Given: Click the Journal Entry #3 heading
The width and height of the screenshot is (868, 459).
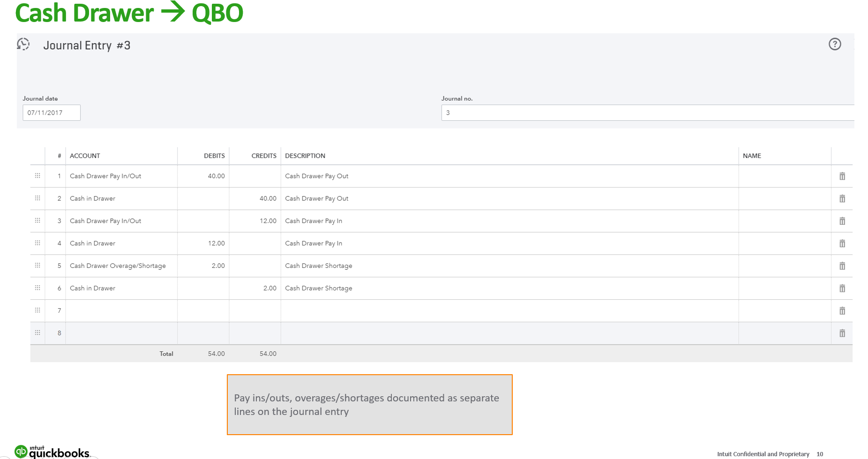Looking at the screenshot, I should point(87,45).
